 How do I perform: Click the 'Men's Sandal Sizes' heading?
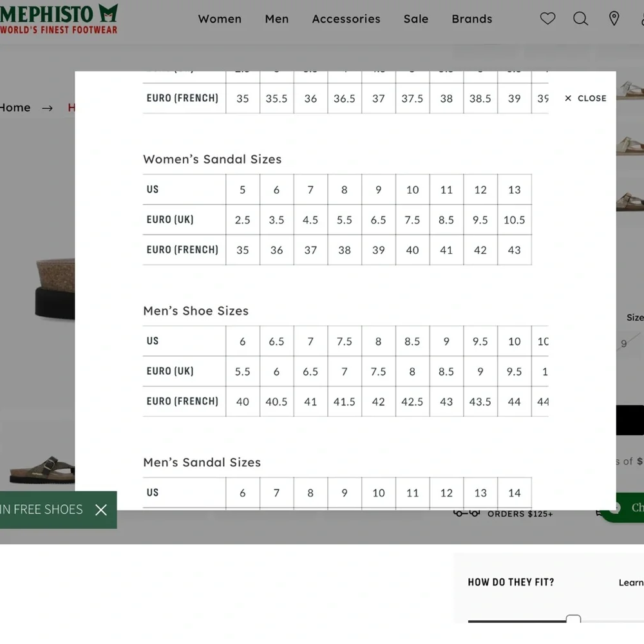pyautogui.click(x=202, y=462)
